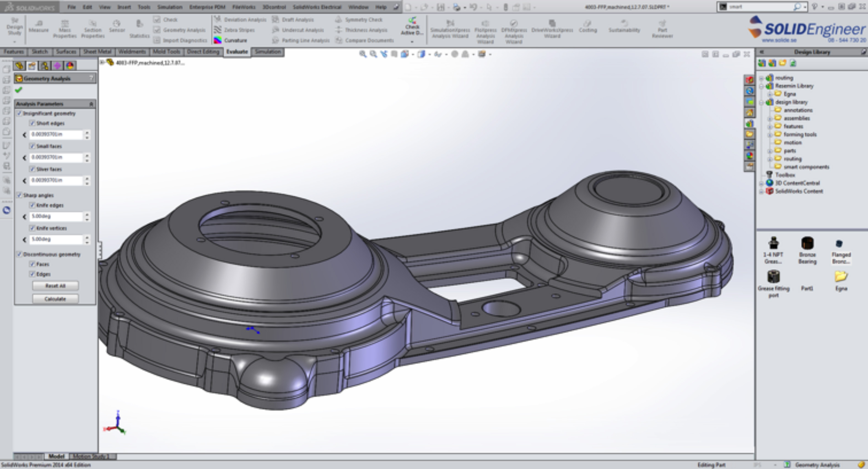This screenshot has height=469, width=868.
Task: Click the Zebra Stripes icon
Action: [218, 30]
